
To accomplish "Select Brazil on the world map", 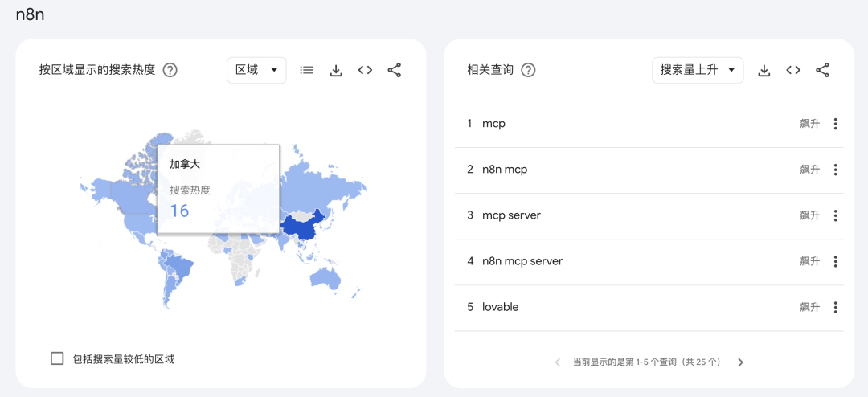I will [180, 266].
